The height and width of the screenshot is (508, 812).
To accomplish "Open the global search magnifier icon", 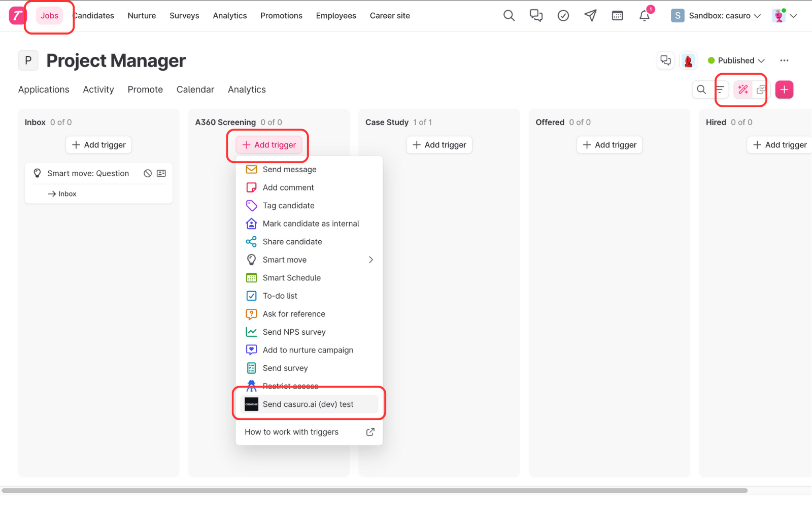I will point(509,16).
